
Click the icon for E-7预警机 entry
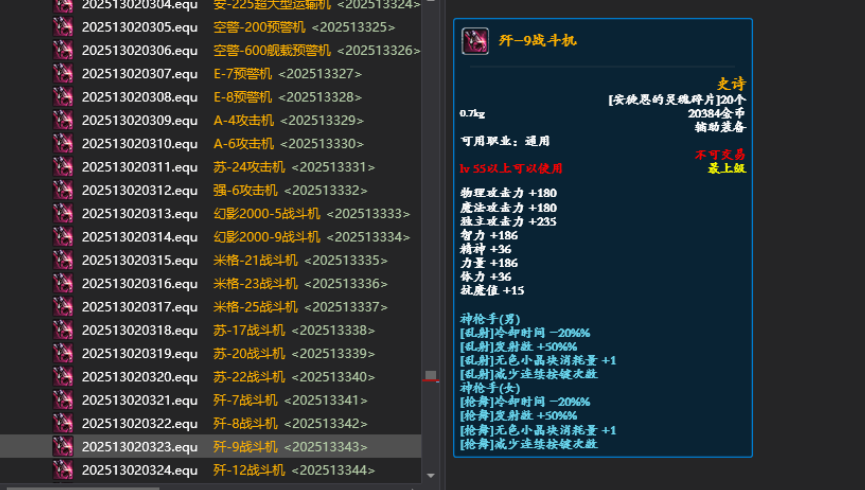(63, 73)
